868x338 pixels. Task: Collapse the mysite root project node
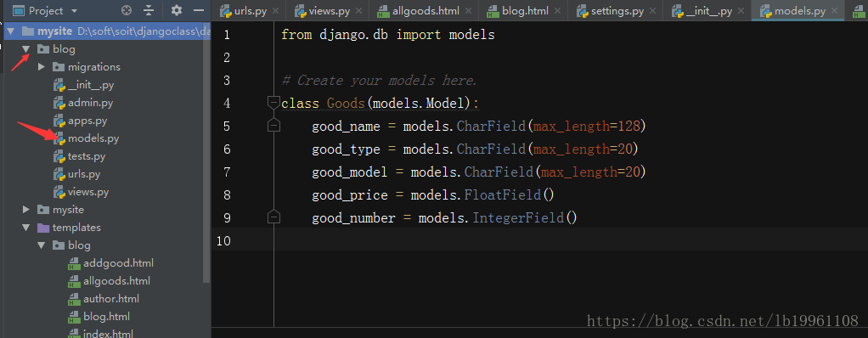(x=10, y=31)
